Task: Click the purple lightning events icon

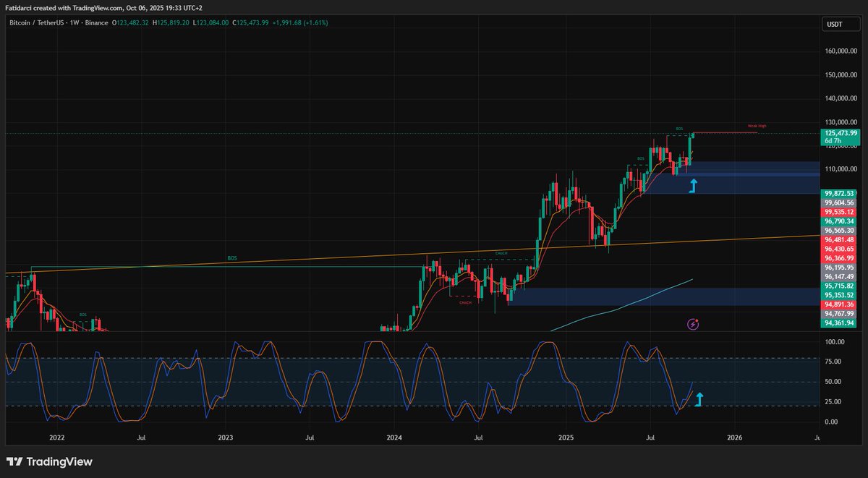Action: 694,325
